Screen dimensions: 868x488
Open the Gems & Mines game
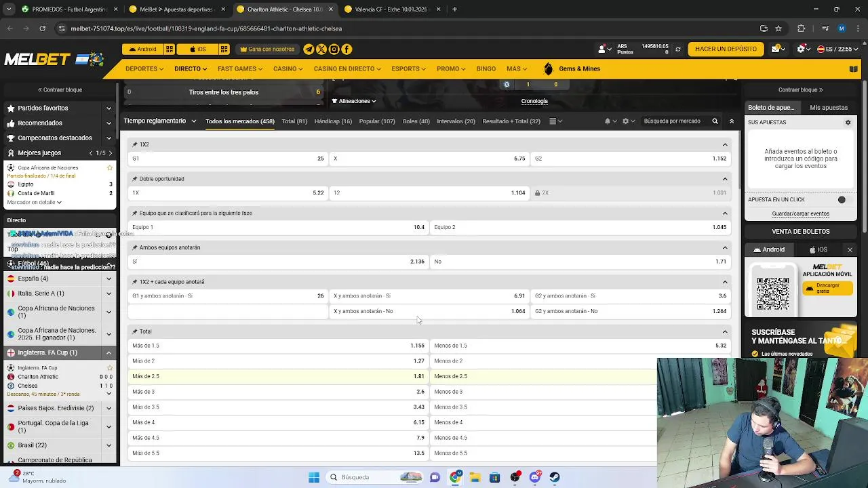pos(572,68)
